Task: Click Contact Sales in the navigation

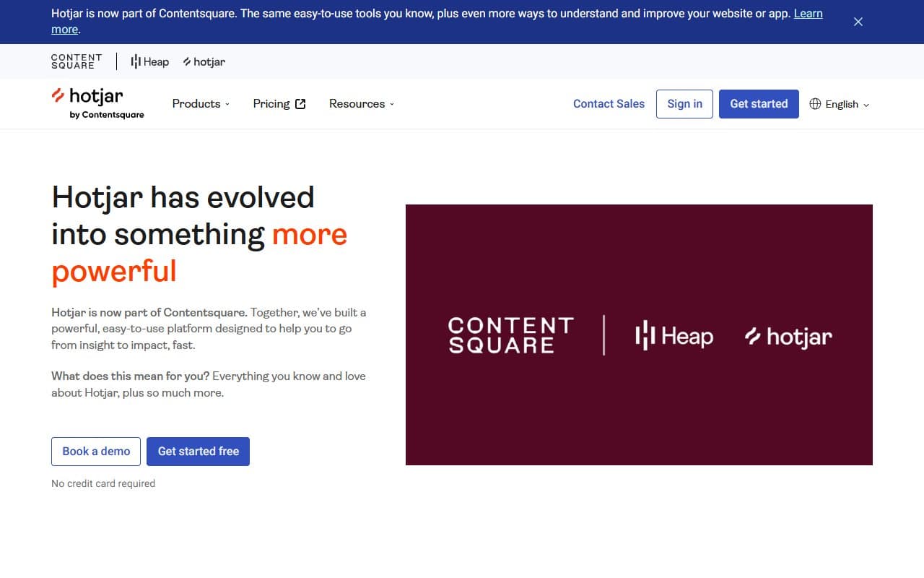Action: point(609,103)
